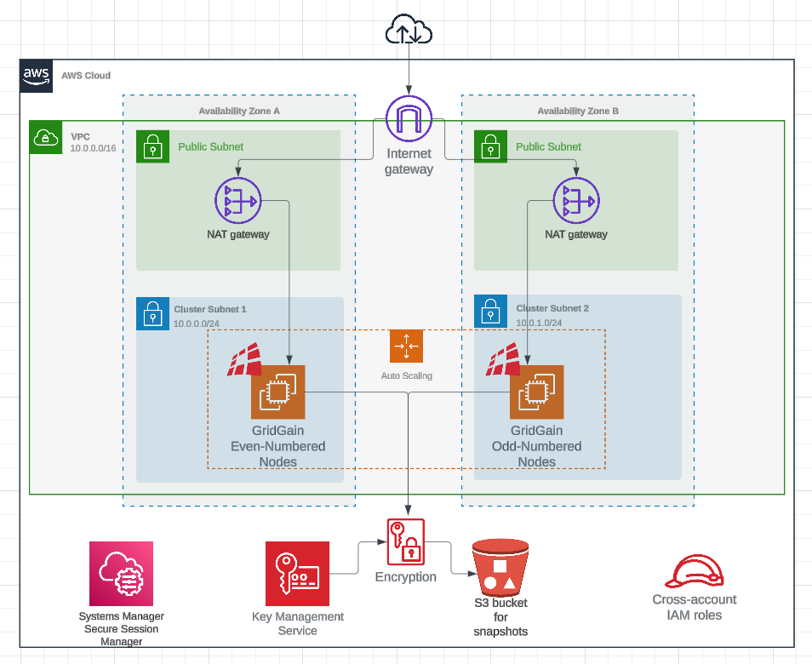Click the NAT gateway icon in Availability Zone B

576,201
